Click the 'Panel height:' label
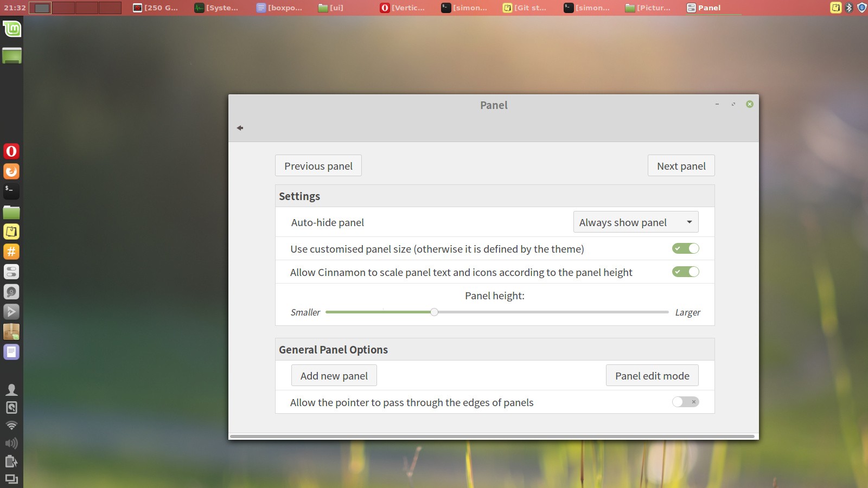Viewport: 868px width, 488px height. pos(495,296)
